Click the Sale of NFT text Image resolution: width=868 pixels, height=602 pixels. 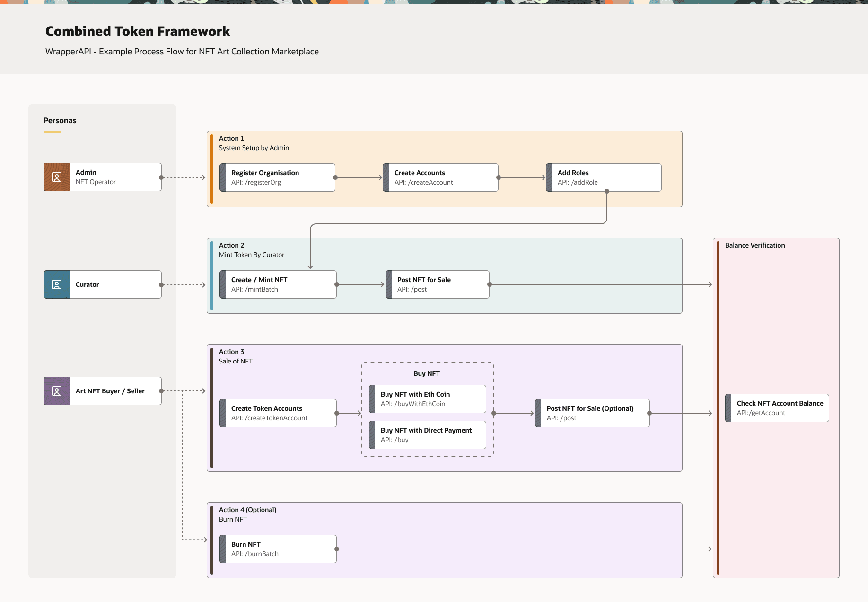pos(236,361)
